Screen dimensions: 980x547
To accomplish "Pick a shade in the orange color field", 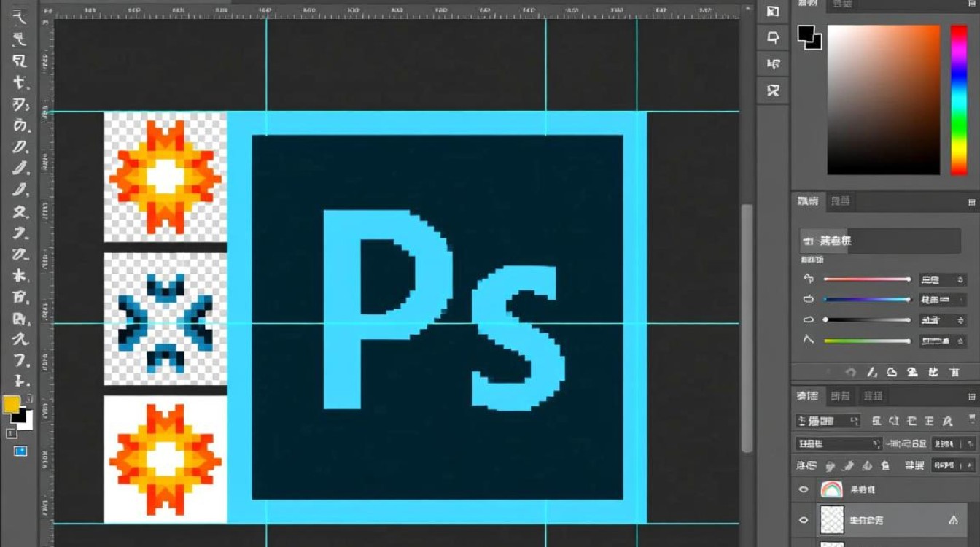I will [883, 100].
